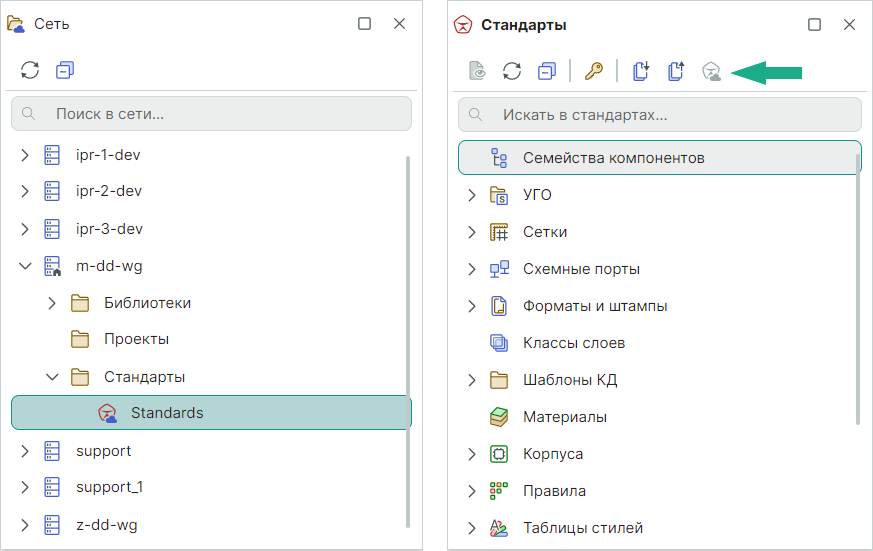Click the import standards icon
The image size is (873, 551).
click(x=641, y=71)
